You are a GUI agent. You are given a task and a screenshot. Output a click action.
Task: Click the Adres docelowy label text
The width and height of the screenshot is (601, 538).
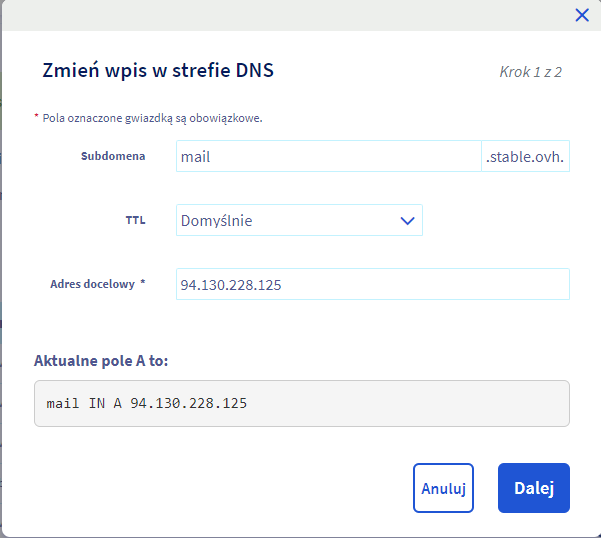(x=93, y=284)
